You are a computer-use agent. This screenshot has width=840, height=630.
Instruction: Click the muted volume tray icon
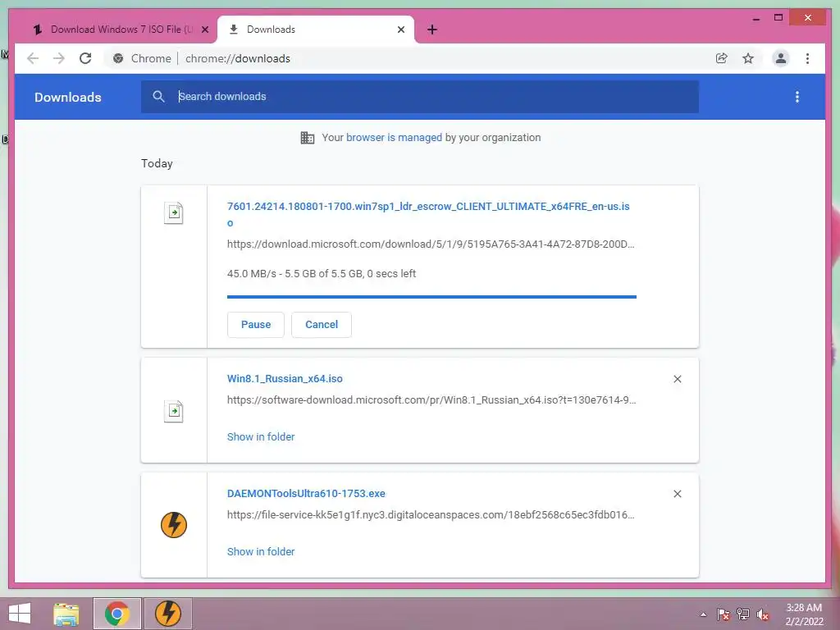tap(763, 614)
